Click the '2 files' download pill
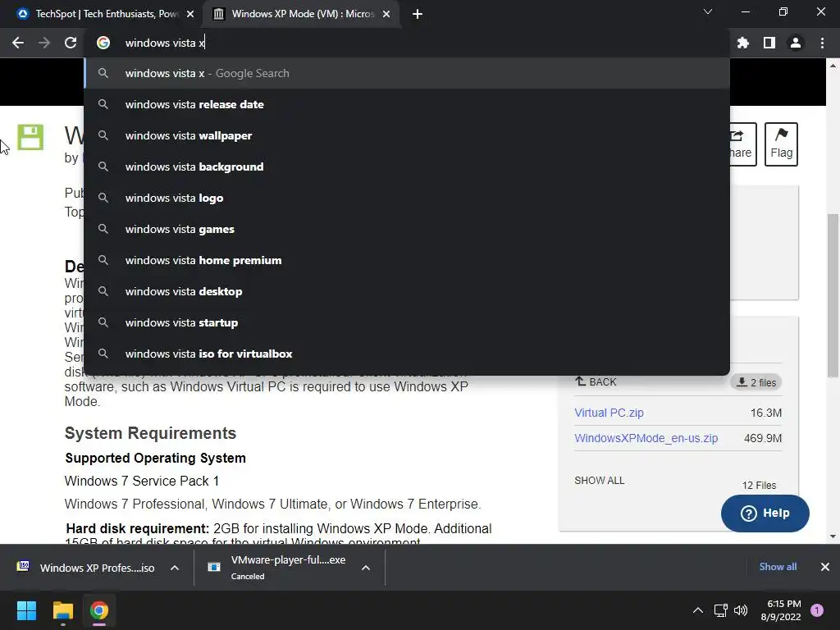The width and height of the screenshot is (840, 630). point(756,382)
